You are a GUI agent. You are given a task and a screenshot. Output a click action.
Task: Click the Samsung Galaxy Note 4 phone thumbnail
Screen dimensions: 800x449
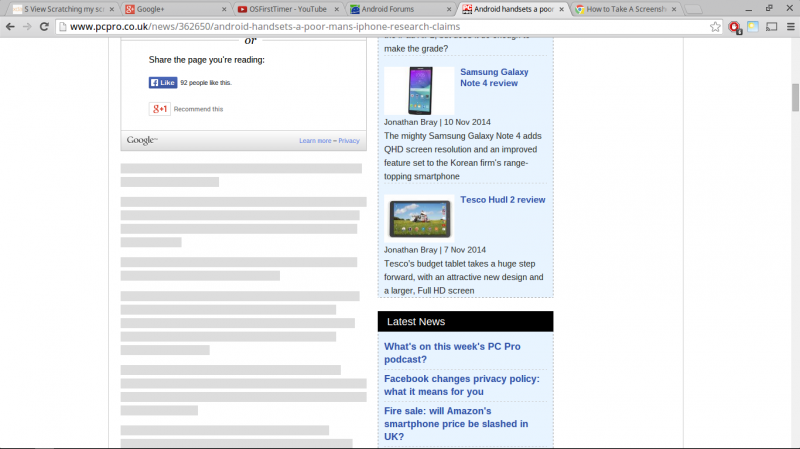point(419,91)
